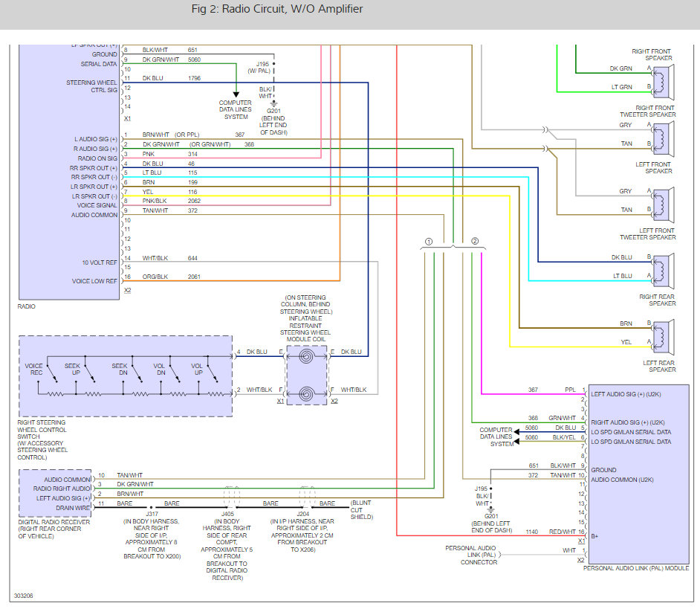This screenshot has height=609, width=700.
Task: Click the LEFT REAR SPEAKER label
Action: [659, 367]
